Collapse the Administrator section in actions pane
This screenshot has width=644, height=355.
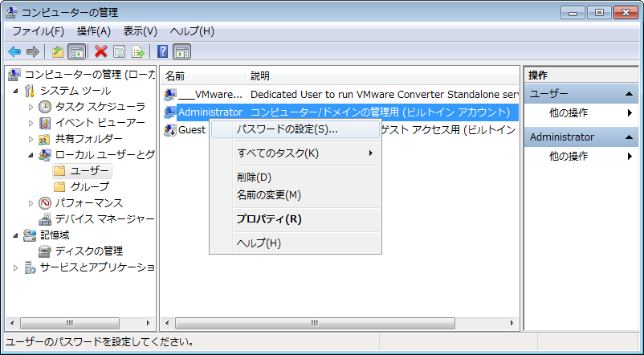(629, 137)
